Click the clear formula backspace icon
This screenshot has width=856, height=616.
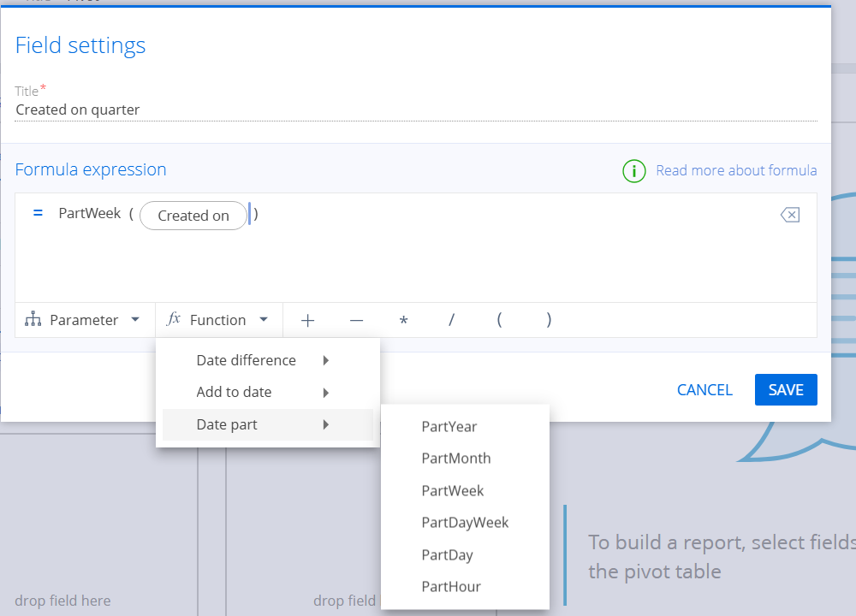[789, 215]
